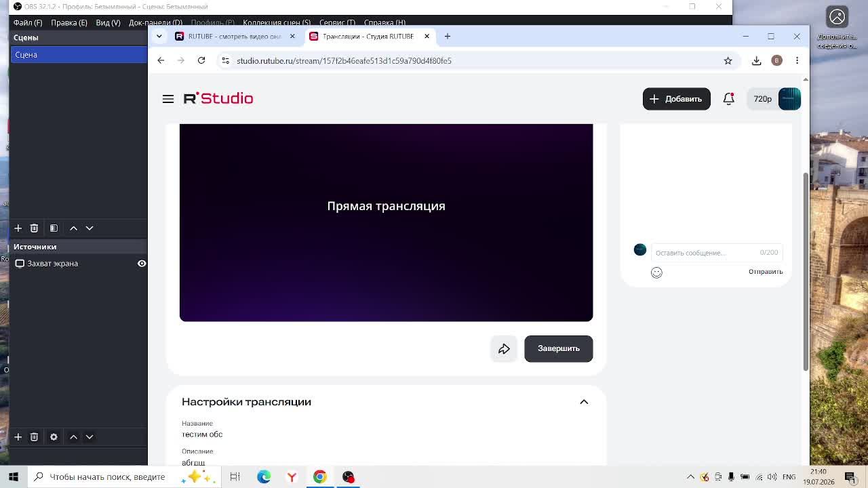Add a new source in OBS
The width and height of the screenshot is (868, 488).
click(x=18, y=437)
